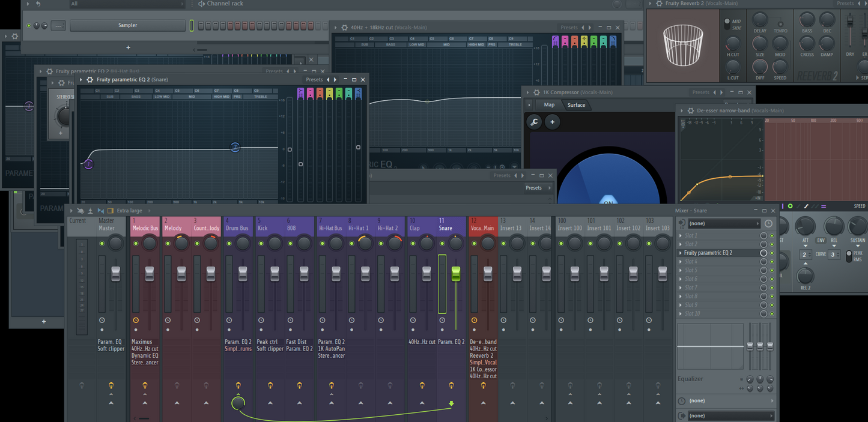Image resolution: width=868 pixels, height=422 pixels.
Task: Click the 3D reverb room visualization
Action: coord(682,46)
